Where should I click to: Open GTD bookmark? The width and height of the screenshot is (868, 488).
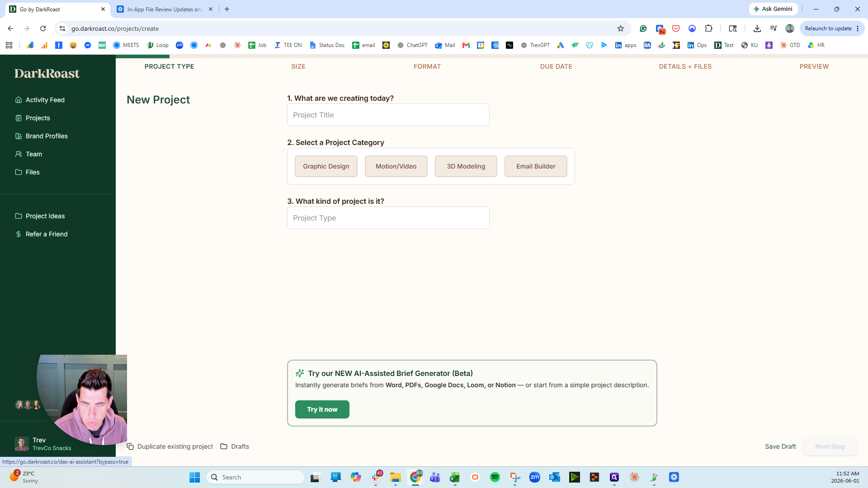point(790,45)
